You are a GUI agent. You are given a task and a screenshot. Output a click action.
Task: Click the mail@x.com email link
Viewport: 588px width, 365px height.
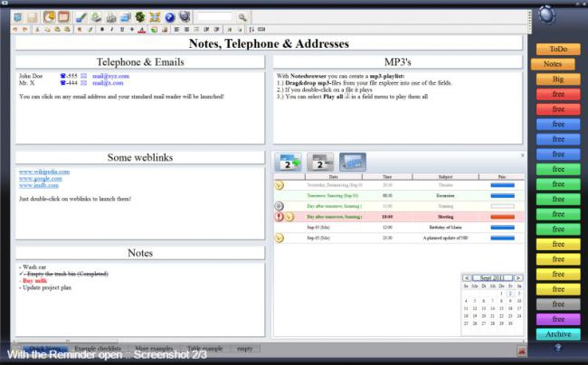tap(108, 83)
